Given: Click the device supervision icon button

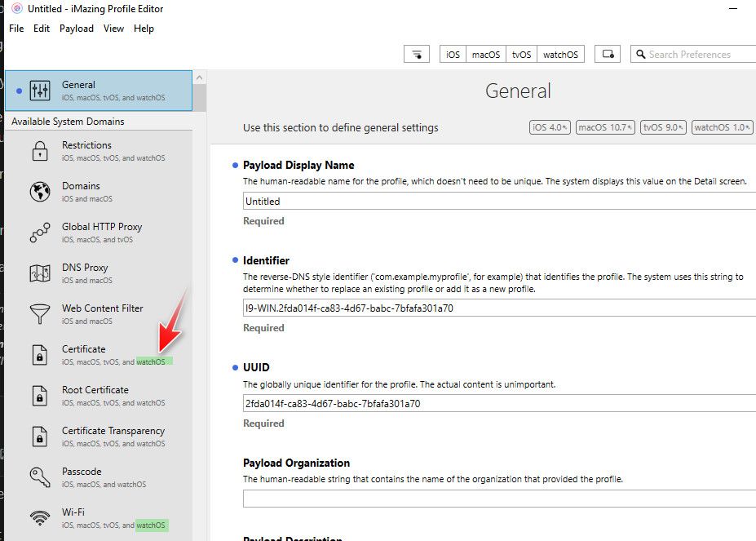Looking at the screenshot, I should 607,55.
